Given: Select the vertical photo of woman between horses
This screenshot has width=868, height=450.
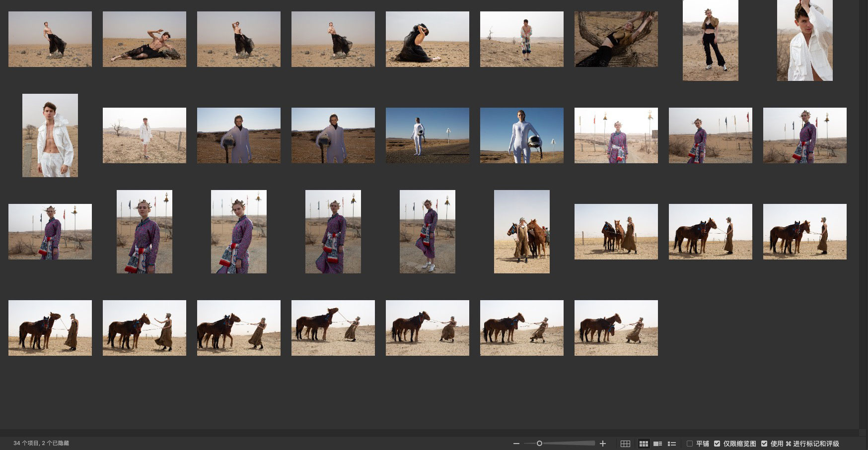Looking at the screenshot, I should click(522, 232).
